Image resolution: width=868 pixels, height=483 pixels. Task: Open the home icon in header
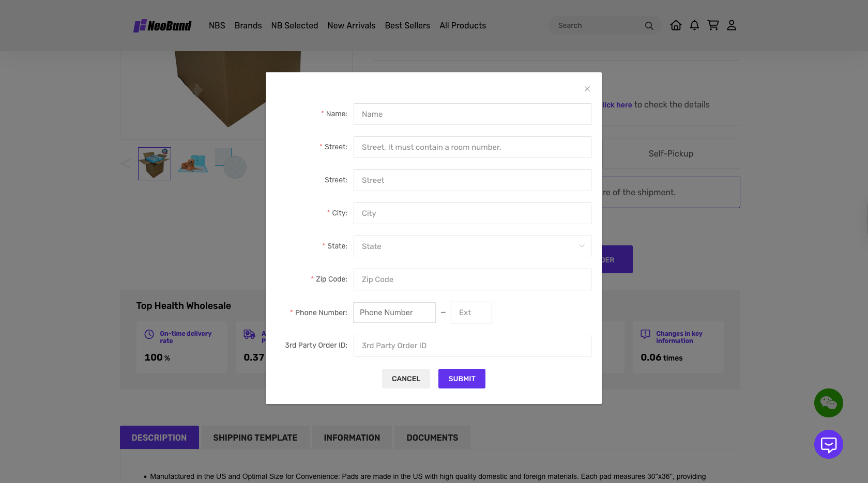(676, 25)
